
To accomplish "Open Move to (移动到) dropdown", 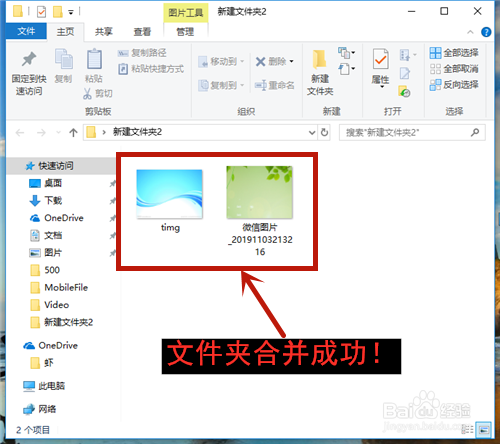I will tap(221, 61).
